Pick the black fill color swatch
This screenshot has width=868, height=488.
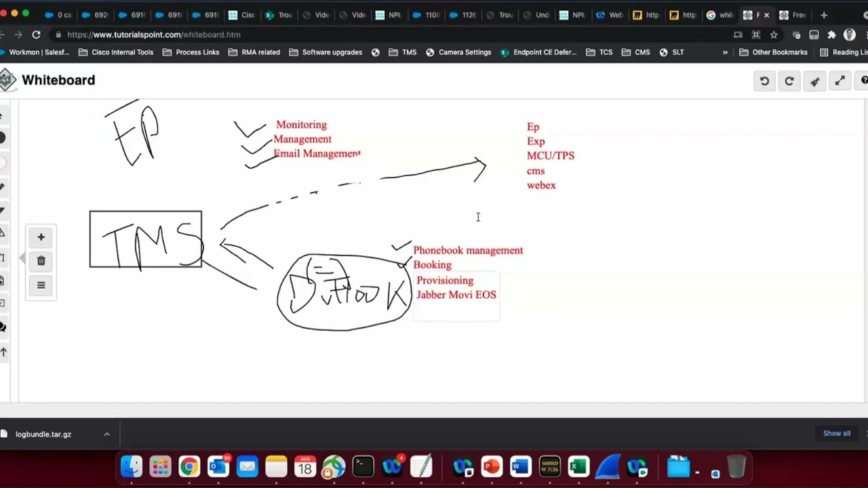coord(2,138)
